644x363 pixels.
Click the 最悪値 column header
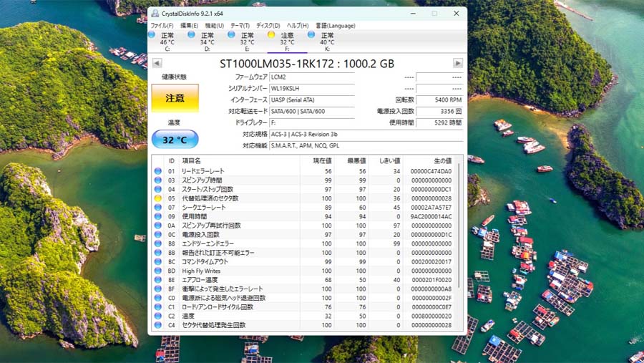[x=351, y=161]
